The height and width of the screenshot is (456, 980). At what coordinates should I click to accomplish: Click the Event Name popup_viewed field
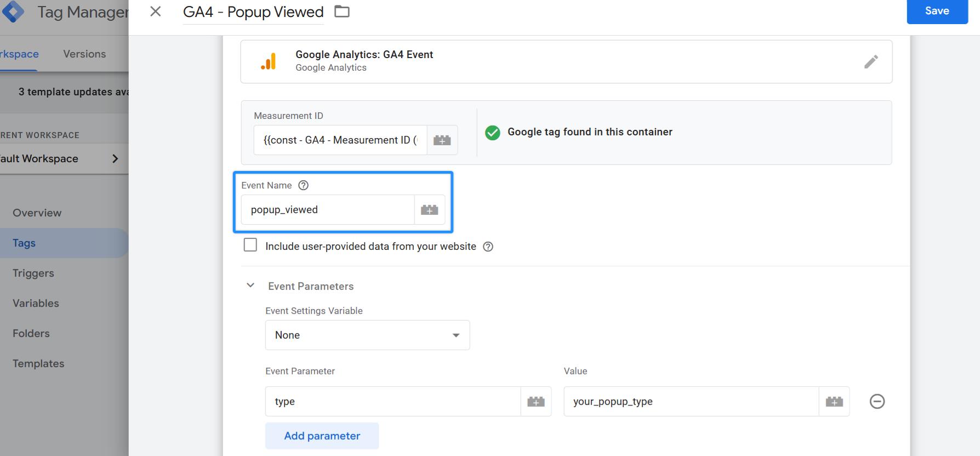pos(328,210)
